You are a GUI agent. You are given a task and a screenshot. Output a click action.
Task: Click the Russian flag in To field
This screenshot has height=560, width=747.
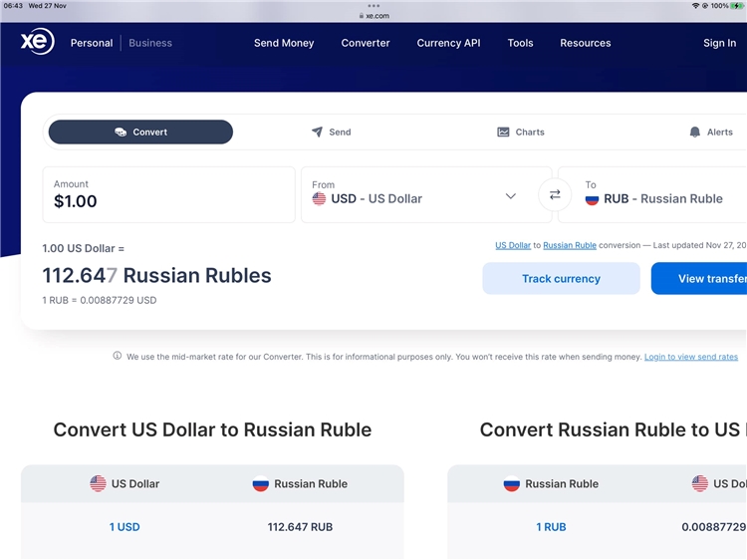[x=592, y=198]
